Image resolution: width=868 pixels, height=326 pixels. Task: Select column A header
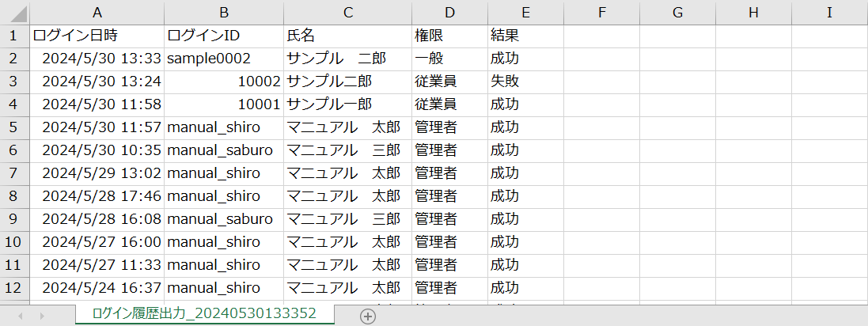(97, 13)
